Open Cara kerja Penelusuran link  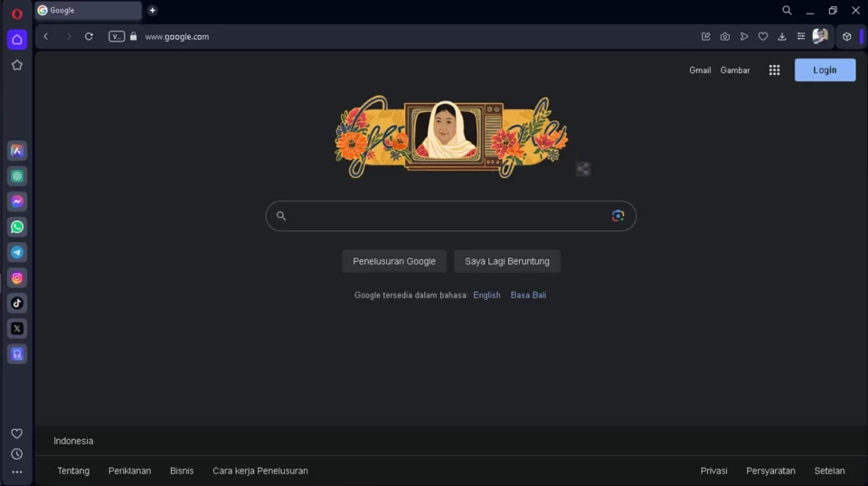(260, 471)
